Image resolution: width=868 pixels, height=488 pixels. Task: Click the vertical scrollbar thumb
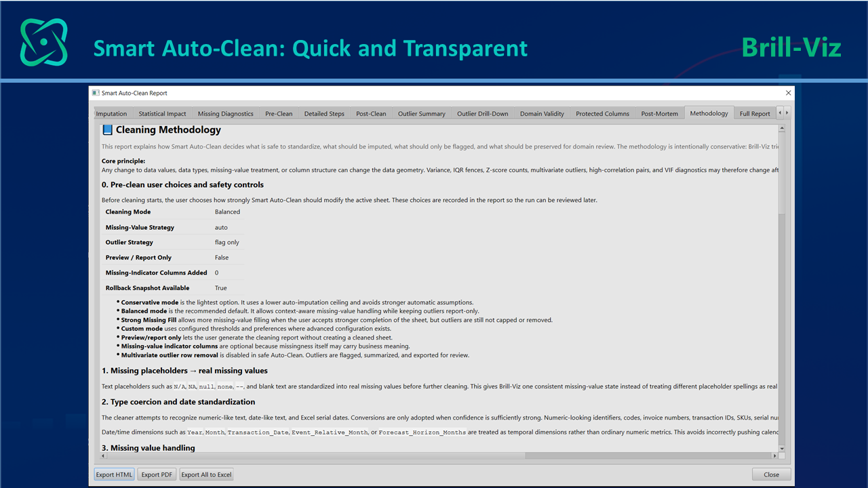click(781, 172)
